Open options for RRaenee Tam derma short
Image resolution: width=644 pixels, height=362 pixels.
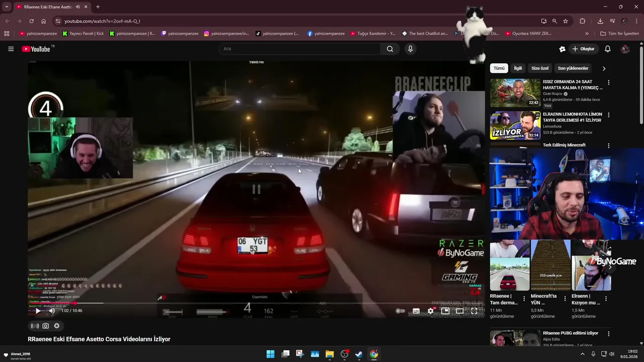click(x=524, y=299)
